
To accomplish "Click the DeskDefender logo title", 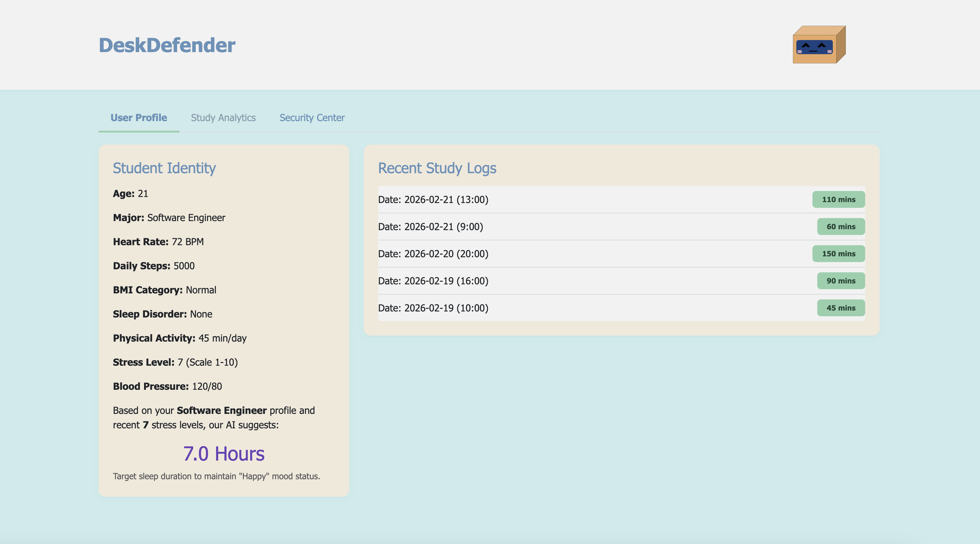I will coord(167,45).
